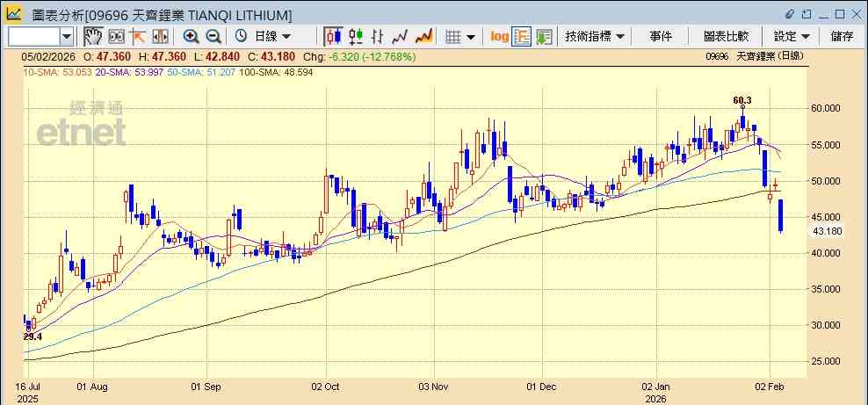The image size is (868, 405).
Task: Switch to filled candlestick chart type
Action: pos(333,37)
